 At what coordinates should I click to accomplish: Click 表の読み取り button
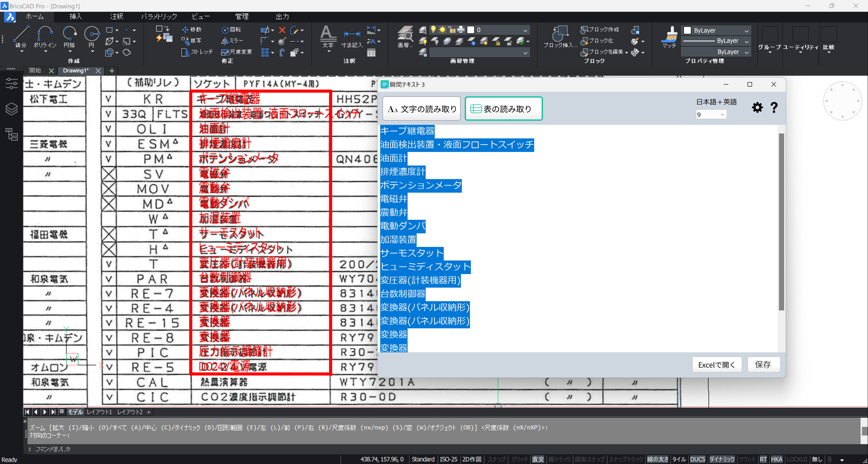click(x=503, y=109)
